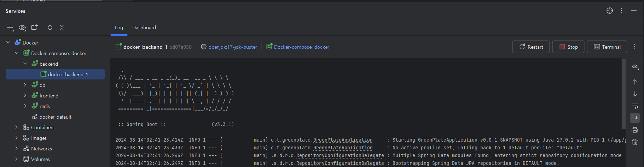Image resolution: width=644 pixels, height=167 pixels.
Task: Select docker-backend-1 container in tree
Action: 55,74
